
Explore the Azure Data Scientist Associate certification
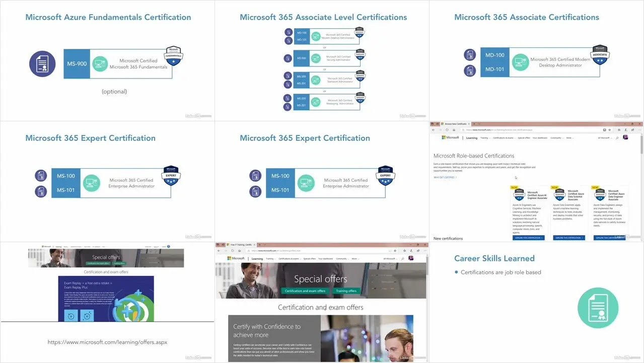[569, 238]
